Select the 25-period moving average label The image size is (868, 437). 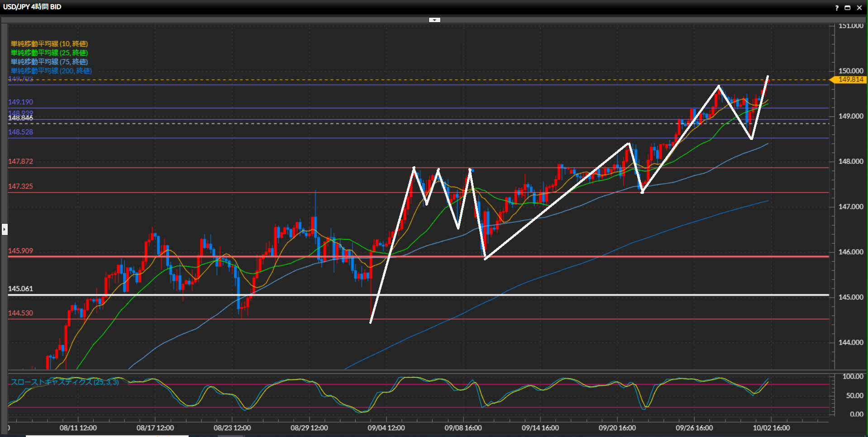point(49,53)
